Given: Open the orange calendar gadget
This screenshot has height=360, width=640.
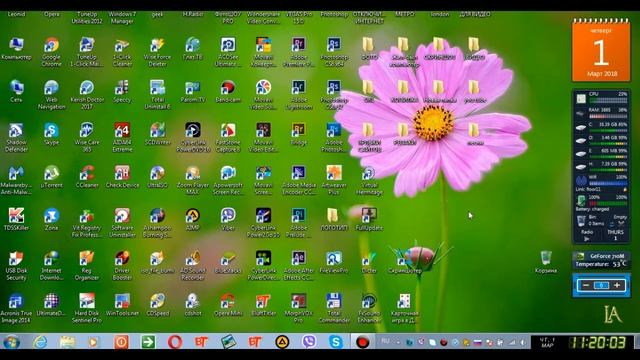Looking at the screenshot, I should pyautogui.click(x=601, y=50).
